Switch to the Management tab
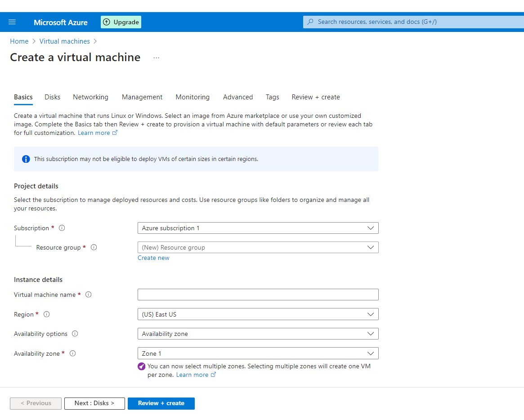Image resolution: width=524 pixels, height=420 pixels. pyautogui.click(x=142, y=97)
